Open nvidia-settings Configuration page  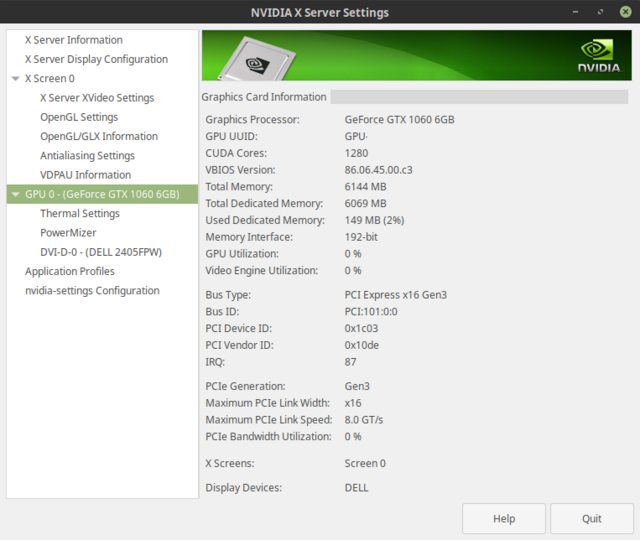92,291
